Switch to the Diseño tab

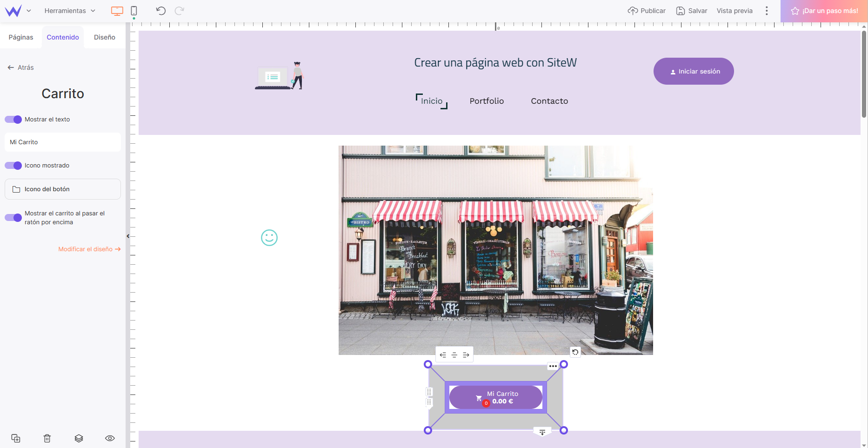pos(105,37)
